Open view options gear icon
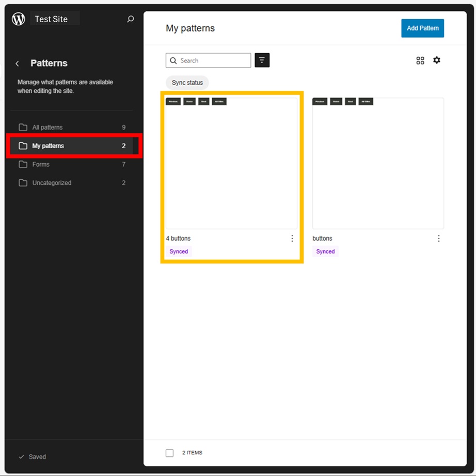 click(437, 60)
